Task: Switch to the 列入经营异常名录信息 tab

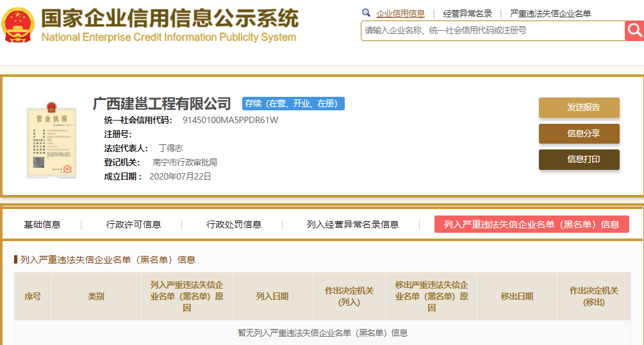Action: pyautogui.click(x=352, y=224)
